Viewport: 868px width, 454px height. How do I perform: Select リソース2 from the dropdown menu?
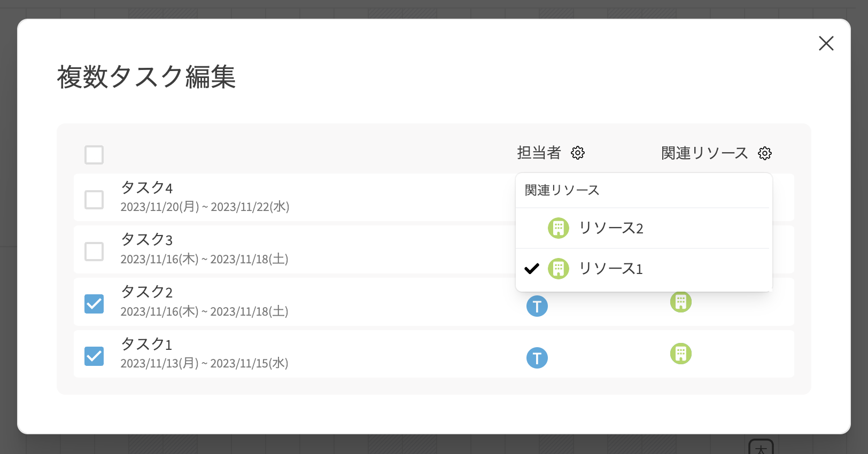pyautogui.click(x=611, y=228)
